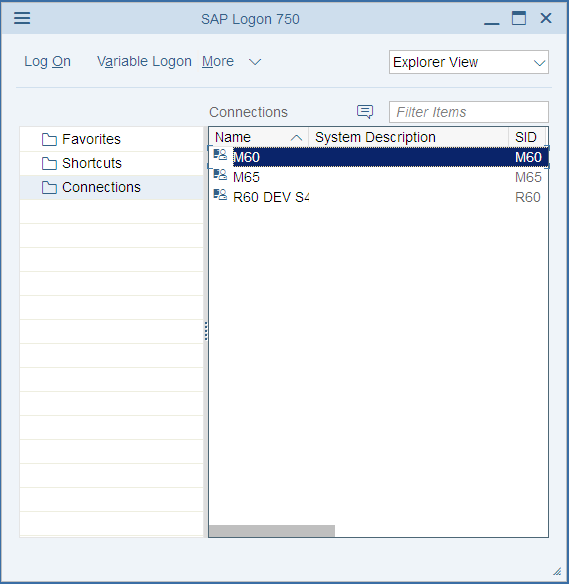569x584 pixels.
Task: Open the More menu
Action: click(218, 61)
